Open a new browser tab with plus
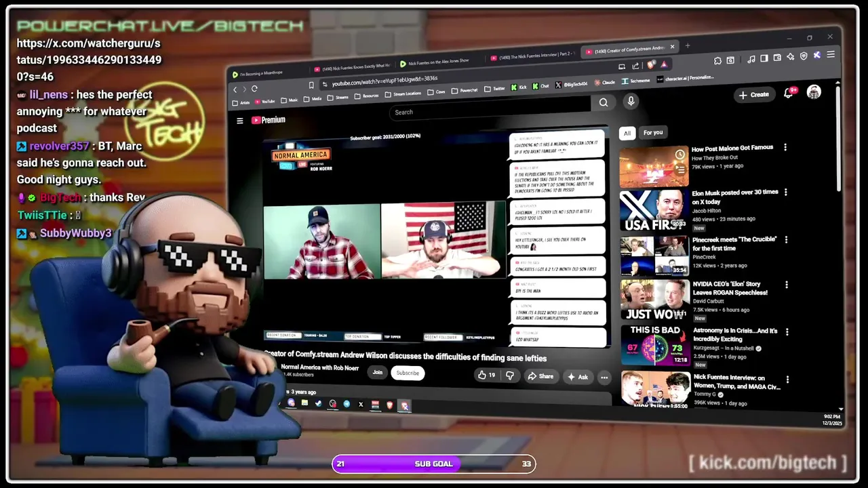868x488 pixels. [688, 45]
